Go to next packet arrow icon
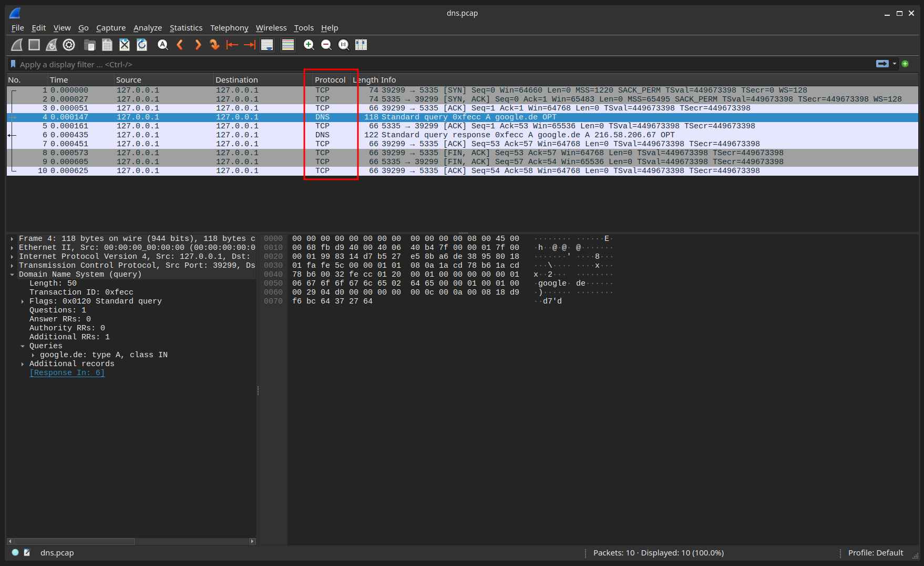924x566 pixels. click(x=198, y=45)
